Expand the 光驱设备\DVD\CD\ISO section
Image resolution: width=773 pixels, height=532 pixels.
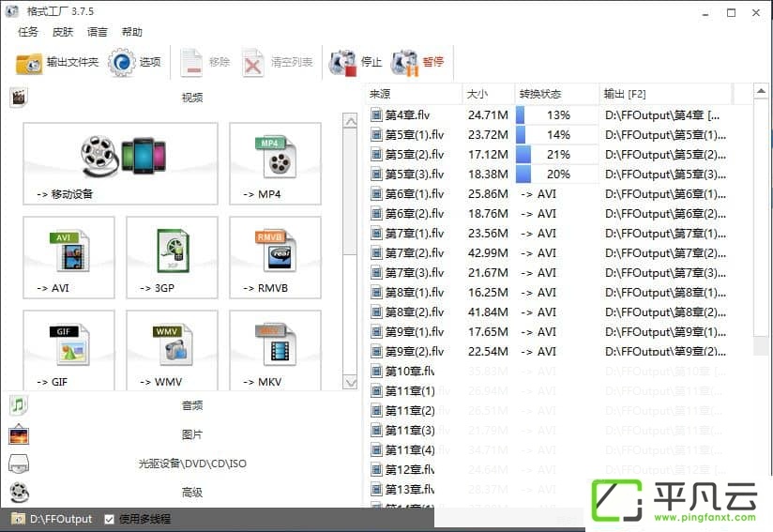tap(191, 464)
